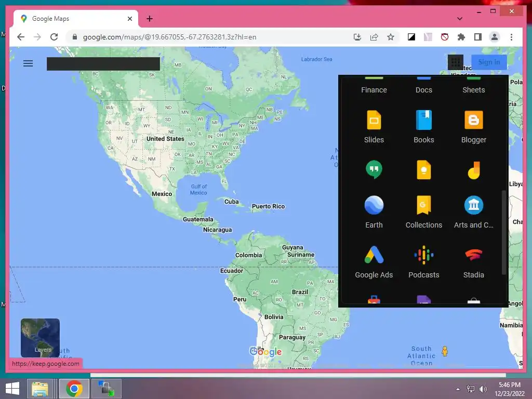Open the Sheets app label
The image size is (532, 399).
[473, 90]
